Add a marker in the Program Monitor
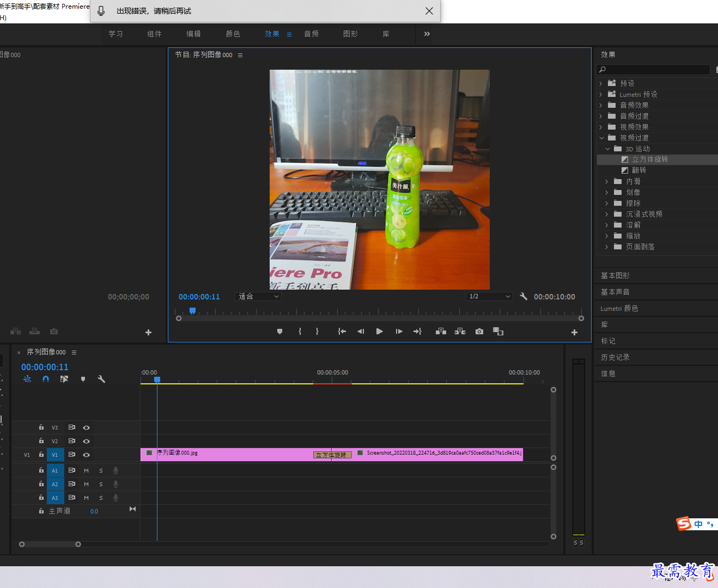Image resolution: width=718 pixels, height=588 pixels. click(279, 332)
